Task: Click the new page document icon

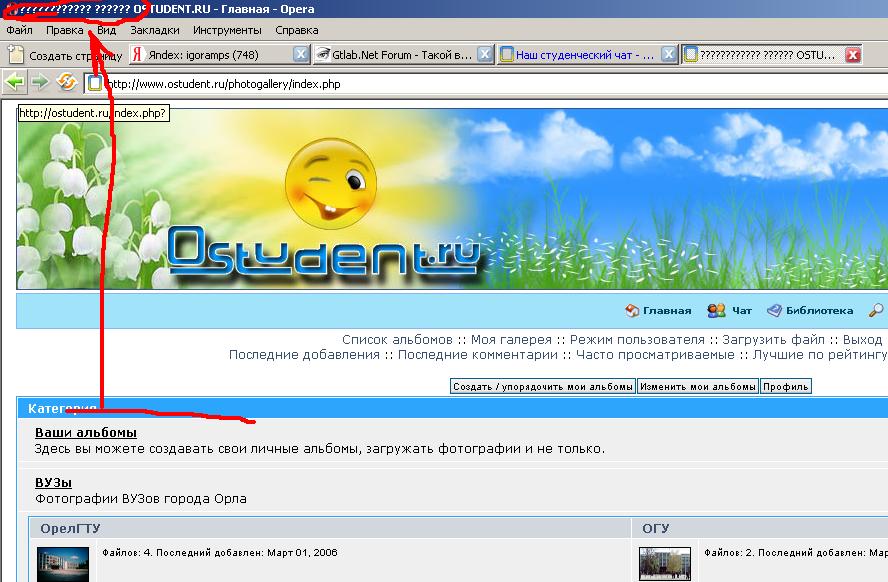Action: (16, 55)
